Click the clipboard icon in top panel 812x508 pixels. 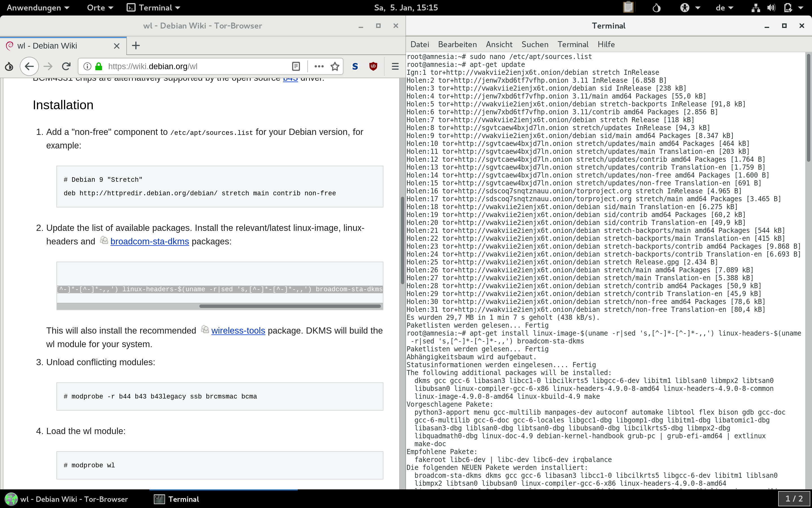pyautogui.click(x=628, y=7)
